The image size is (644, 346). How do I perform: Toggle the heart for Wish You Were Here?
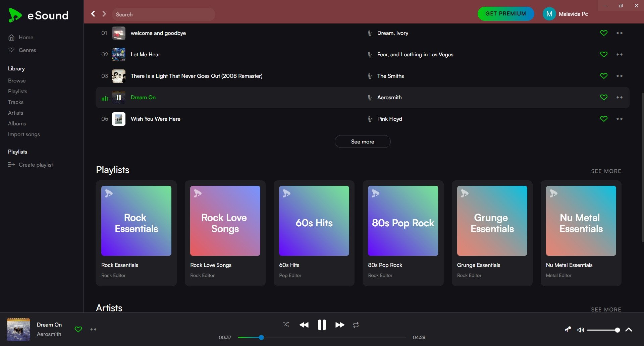(604, 119)
